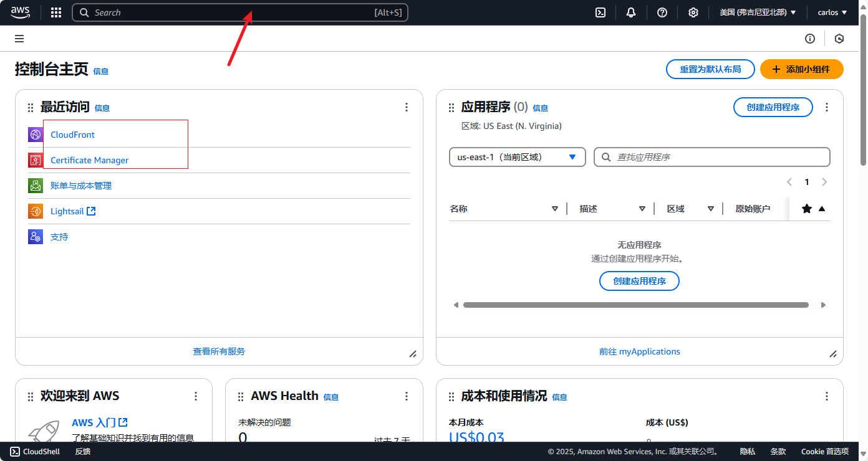Screen dimensions: 868x461
Task: Sort by 描述 column dropdown arrow
Action: pos(642,209)
